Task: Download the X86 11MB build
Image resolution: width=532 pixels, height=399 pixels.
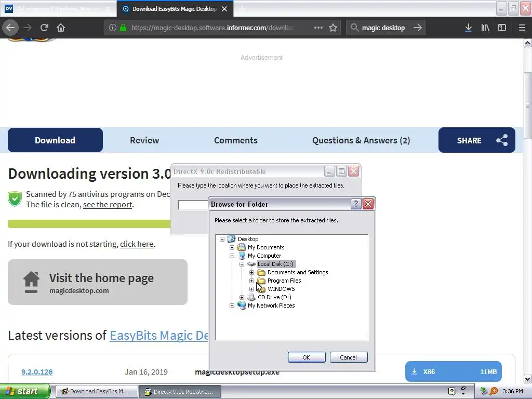Action: pos(453,371)
